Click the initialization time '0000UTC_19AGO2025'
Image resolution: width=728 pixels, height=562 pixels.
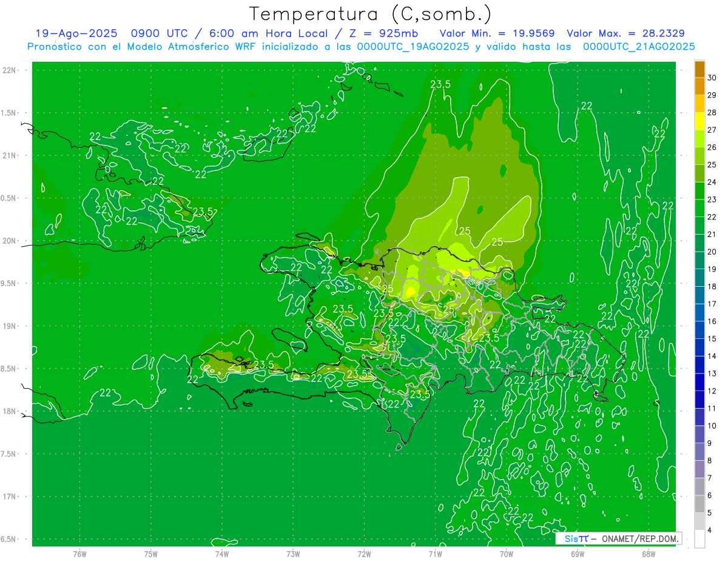(414, 47)
